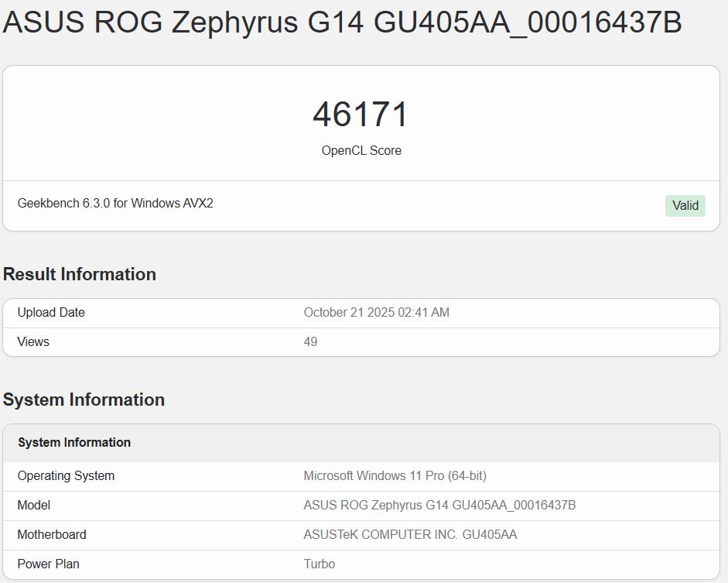Click the ASUSTeK COMPUTER INC. motherboard value
The image size is (728, 583).
(410, 535)
